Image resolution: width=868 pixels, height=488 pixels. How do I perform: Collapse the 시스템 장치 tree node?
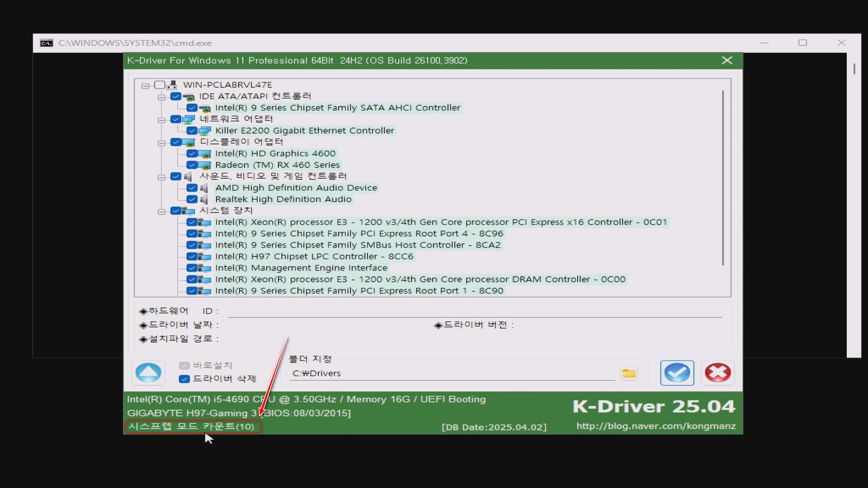(x=161, y=211)
